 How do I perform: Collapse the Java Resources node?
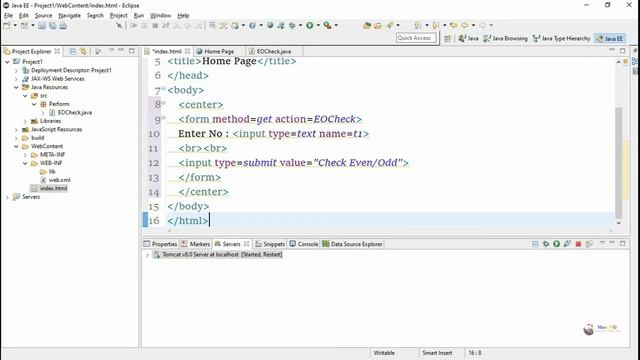tap(16, 87)
